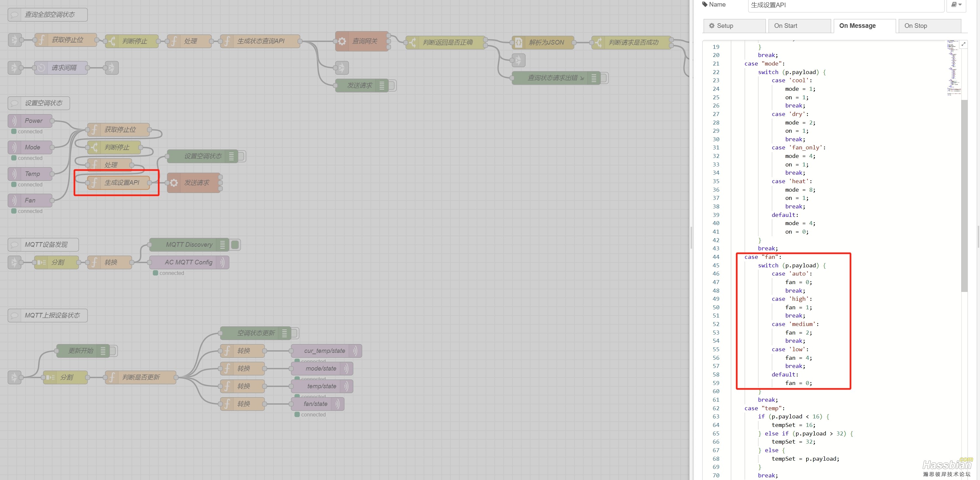The image size is (980, 480).
Task: Select the temp/state MQTT output node
Action: coord(322,386)
